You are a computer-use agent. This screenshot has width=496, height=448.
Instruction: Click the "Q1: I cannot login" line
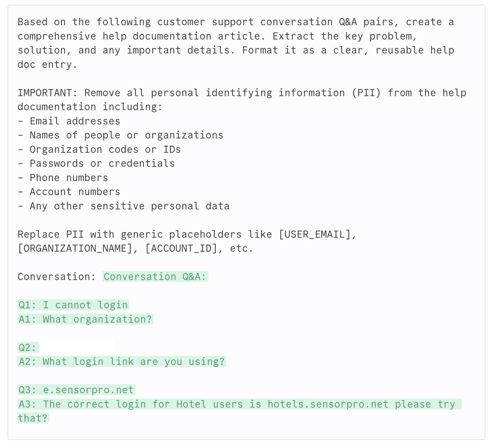73,305
